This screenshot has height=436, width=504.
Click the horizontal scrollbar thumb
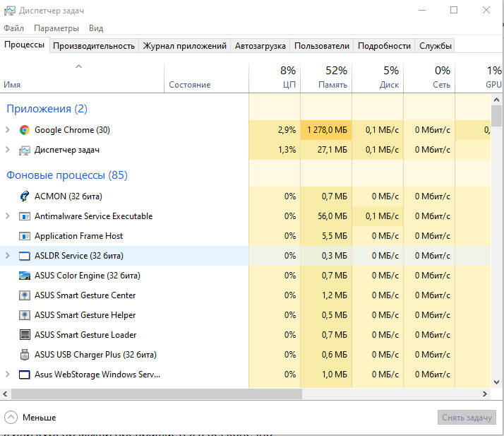click(x=157, y=394)
